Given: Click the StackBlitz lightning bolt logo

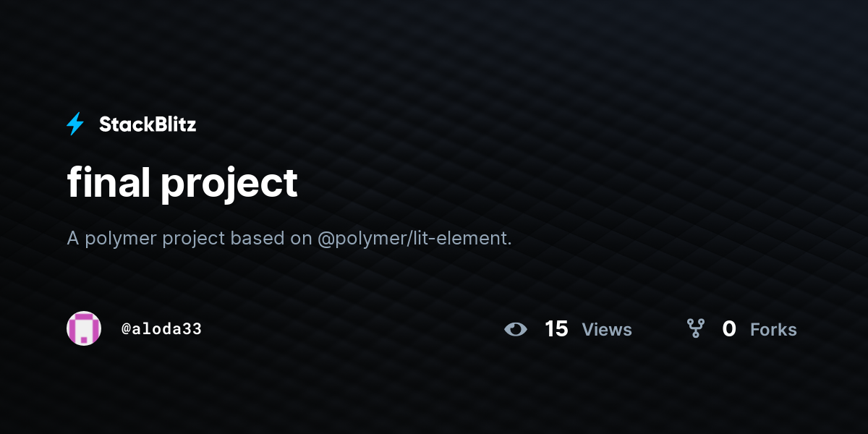Looking at the screenshot, I should click(75, 124).
